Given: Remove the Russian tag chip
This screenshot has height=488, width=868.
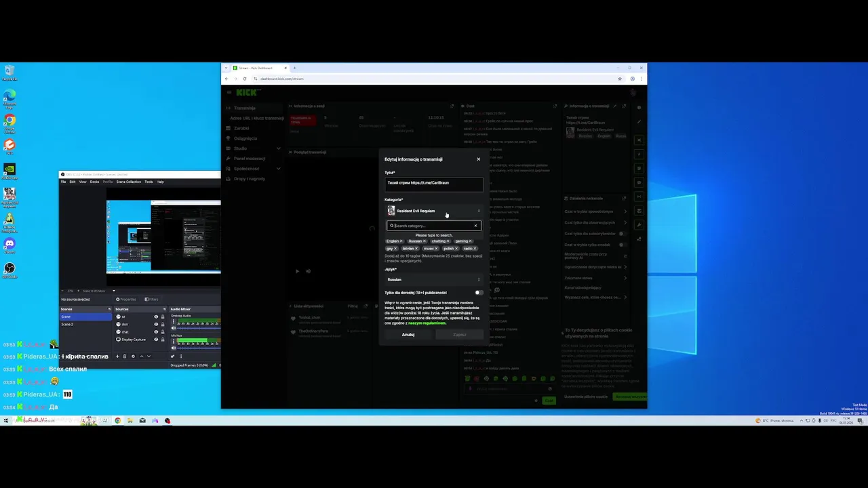Looking at the screenshot, I should pyautogui.click(x=425, y=241).
